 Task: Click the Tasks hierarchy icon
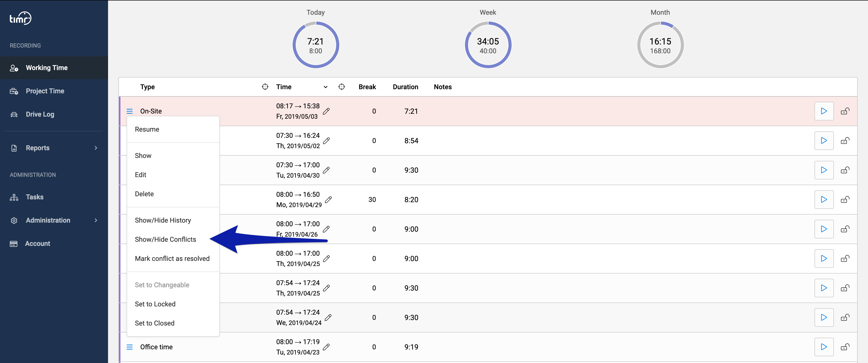tap(14, 197)
